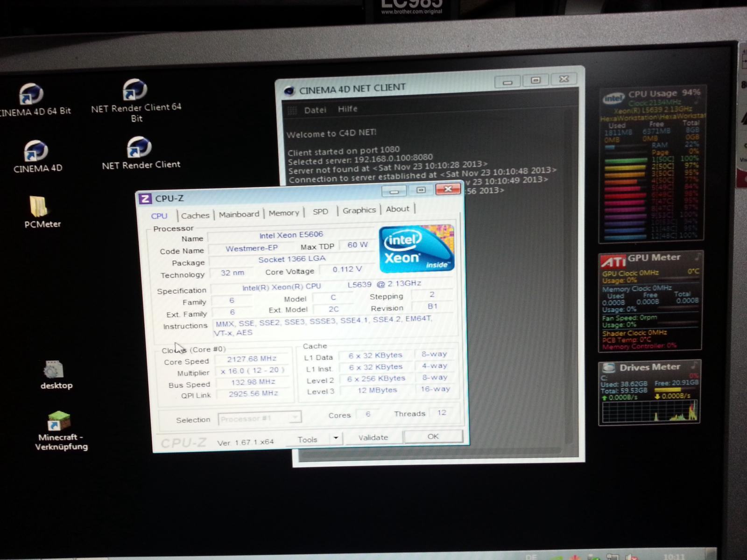
Task: Click the Cores count value 6
Action: (x=368, y=414)
